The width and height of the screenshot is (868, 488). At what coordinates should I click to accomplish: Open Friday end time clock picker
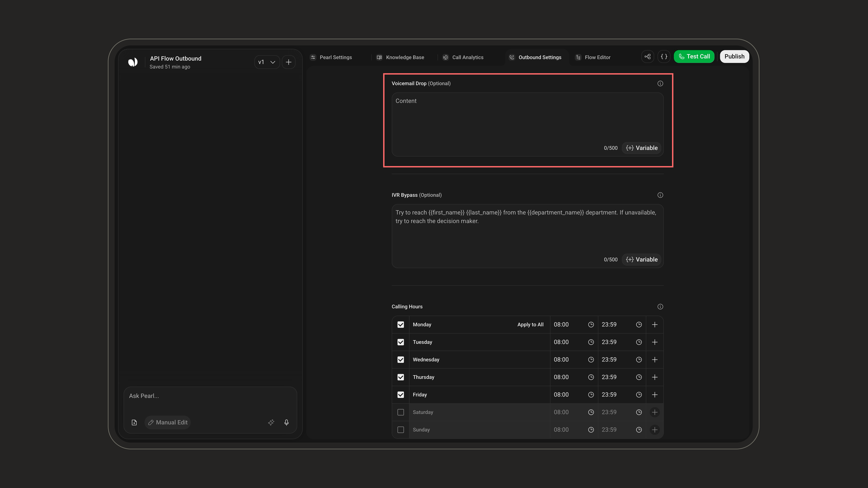click(638, 395)
